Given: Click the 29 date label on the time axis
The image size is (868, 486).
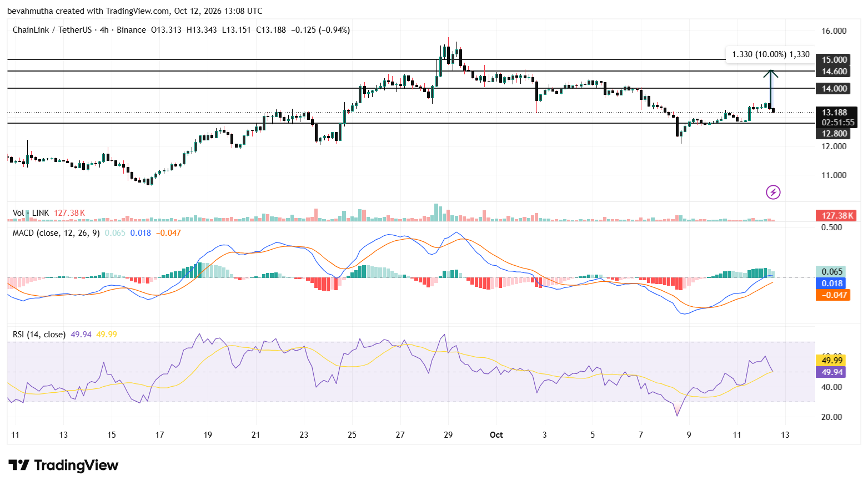Looking at the screenshot, I should (448, 435).
